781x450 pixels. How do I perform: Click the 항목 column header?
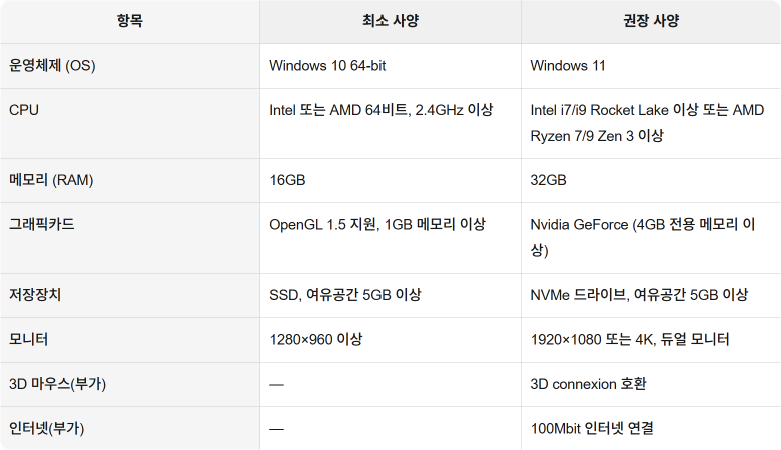pyautogui.click(x=130, y=21)
